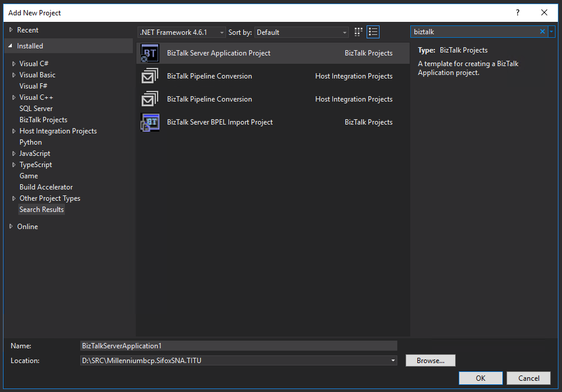Select Visual C# label in tree
The width and height of the screenshot is (562, 392).
click(x=34, y=64)
